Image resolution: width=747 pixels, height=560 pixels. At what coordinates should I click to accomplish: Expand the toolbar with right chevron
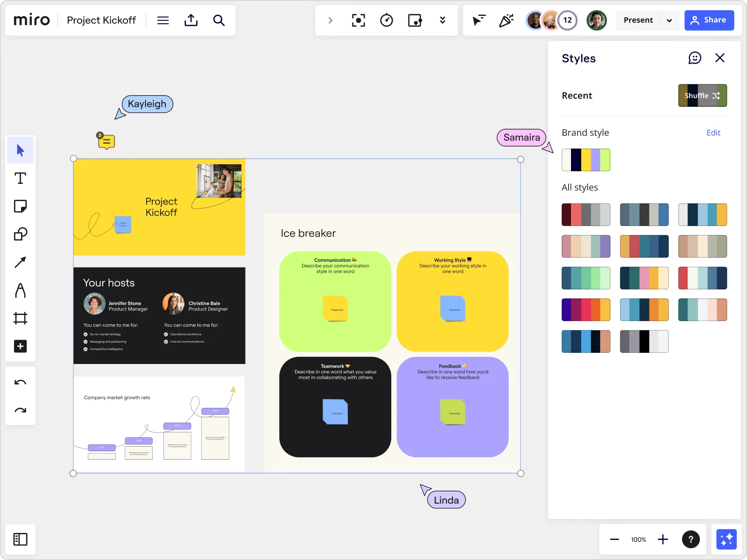tap(330, 21)
